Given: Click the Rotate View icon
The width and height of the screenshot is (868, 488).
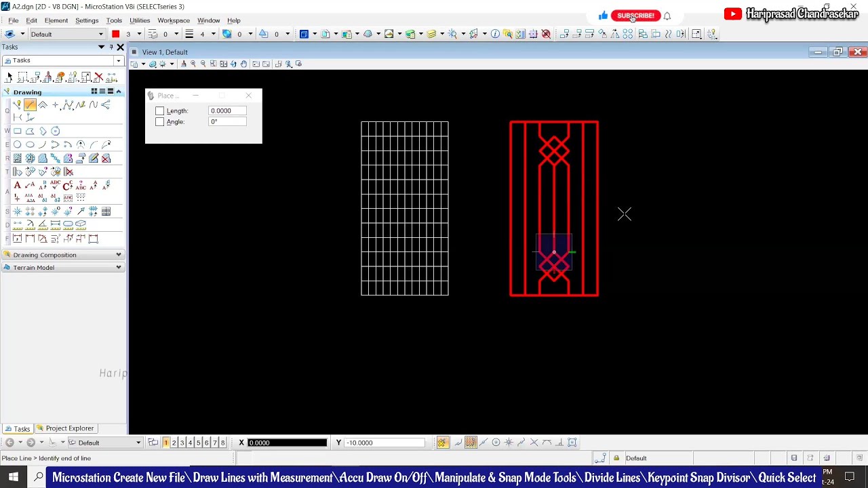Looking at the screenshot, I should tap(233, 64).
